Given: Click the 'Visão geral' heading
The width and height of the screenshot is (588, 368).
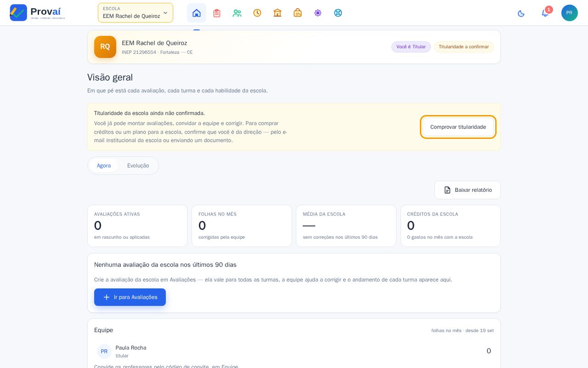Looking at the screenshot, I should tap(110, 77).
